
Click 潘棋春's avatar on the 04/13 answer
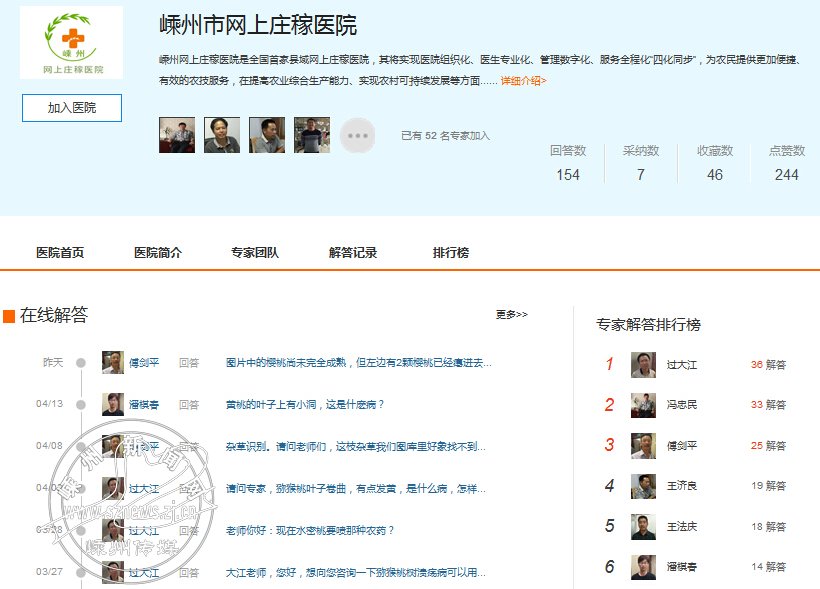pos(113,404)
